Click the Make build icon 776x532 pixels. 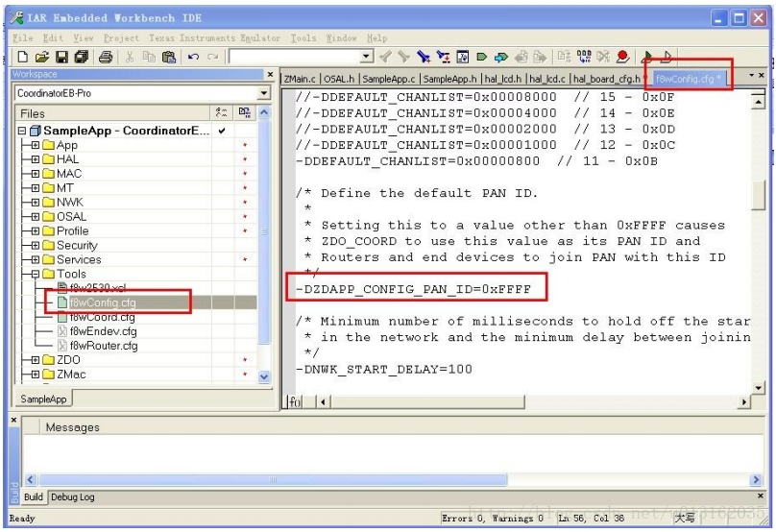(584, 57)
